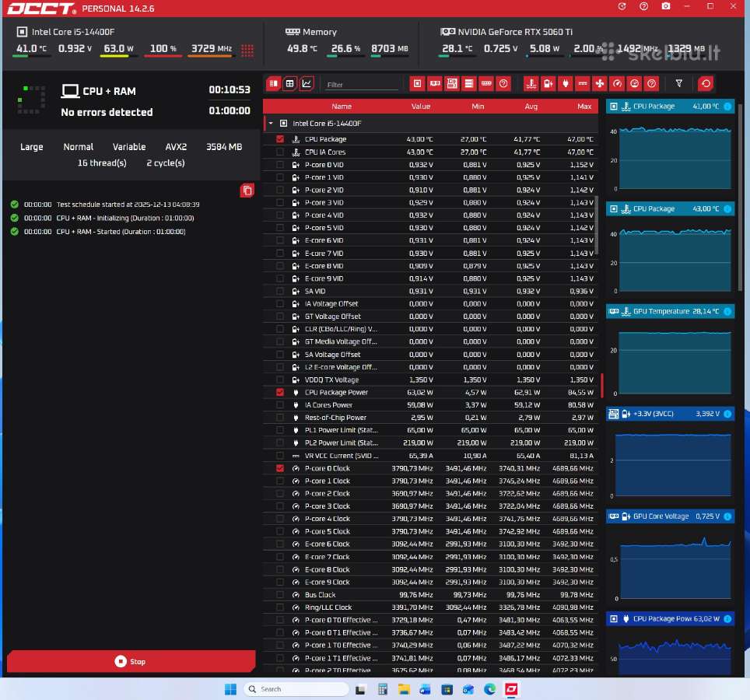Open the Windows Start menu
Viewport: 750px width, 700px height.
(x=230, y=689)
